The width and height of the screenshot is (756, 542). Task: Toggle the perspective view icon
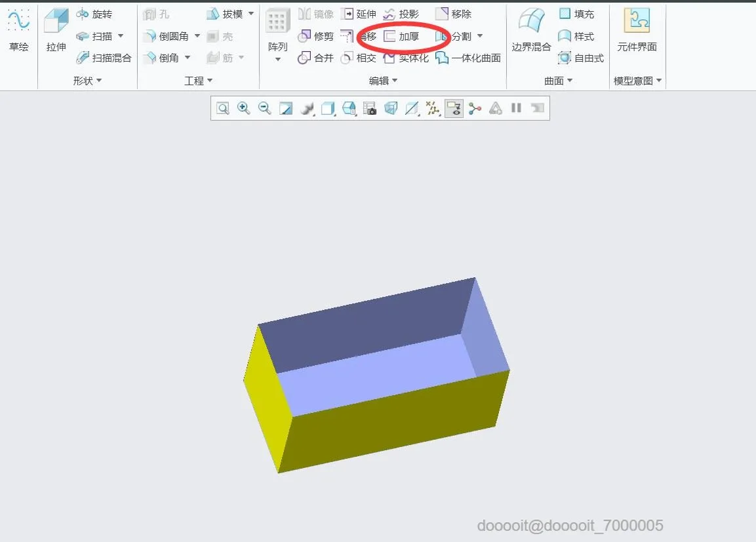tap(391, 108)
